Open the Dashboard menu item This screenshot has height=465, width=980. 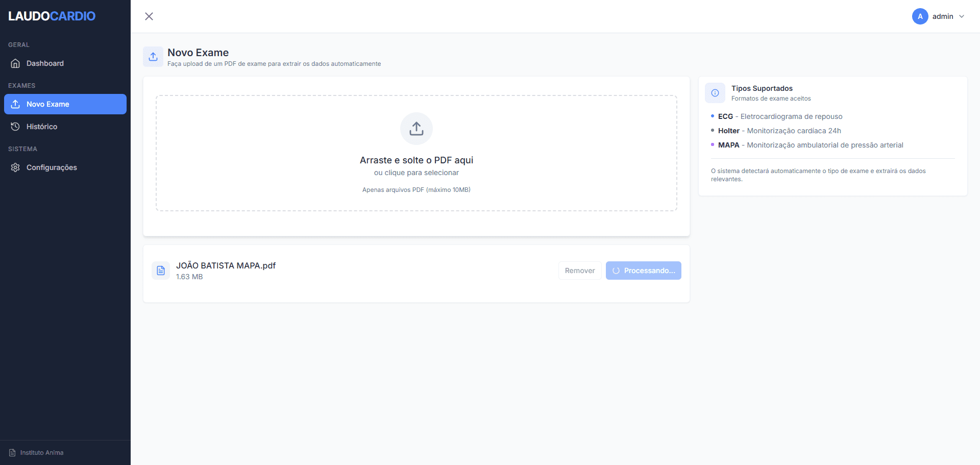coord(45,63)
